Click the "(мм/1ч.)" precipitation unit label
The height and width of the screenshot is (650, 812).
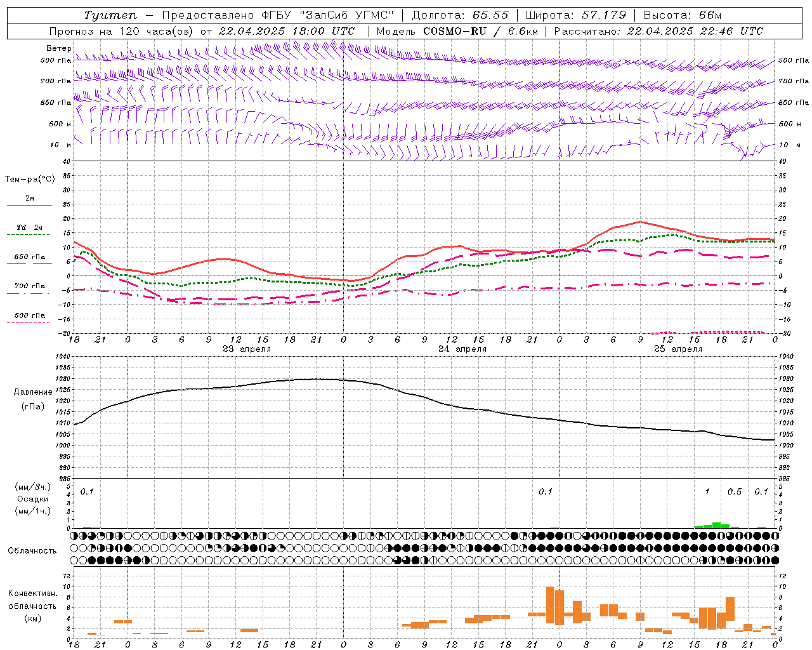click(x=33, y=511)
